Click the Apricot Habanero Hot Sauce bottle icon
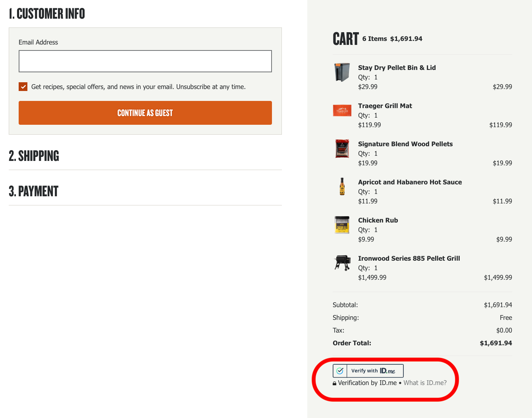This screenshot has width=532, height=418. coord(342,187)
